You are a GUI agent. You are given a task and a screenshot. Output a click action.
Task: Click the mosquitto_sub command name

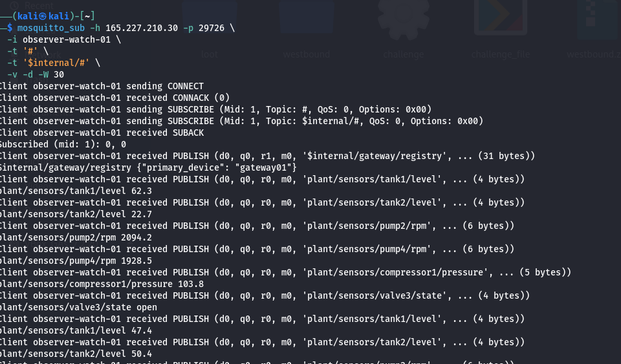(51, 28)
